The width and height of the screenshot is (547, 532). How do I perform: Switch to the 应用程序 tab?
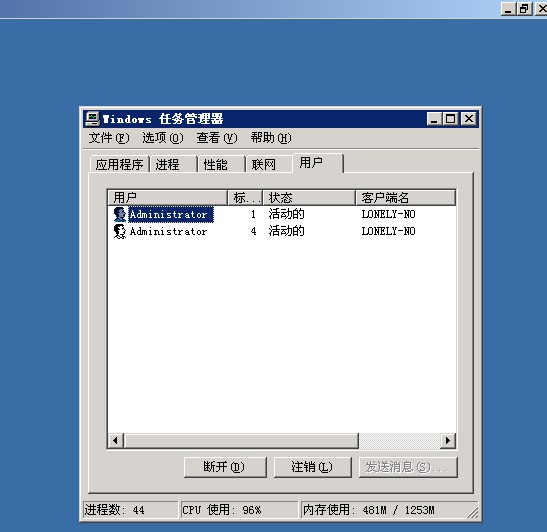click(120, 164)
